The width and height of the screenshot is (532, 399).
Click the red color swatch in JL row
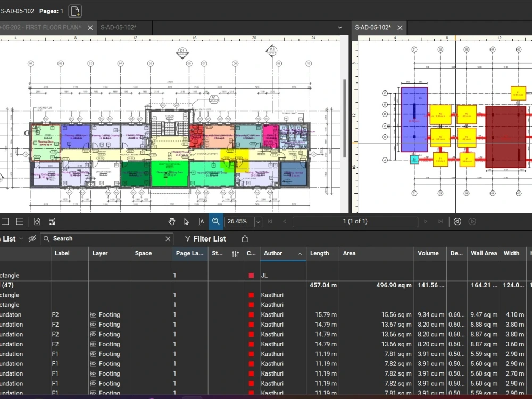pos(251,276)
